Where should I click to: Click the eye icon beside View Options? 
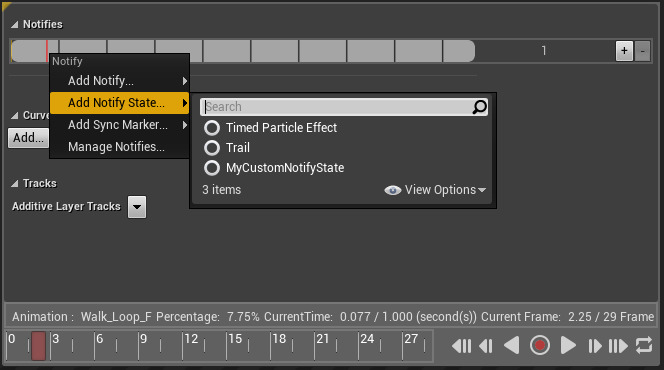pos(393,190)
